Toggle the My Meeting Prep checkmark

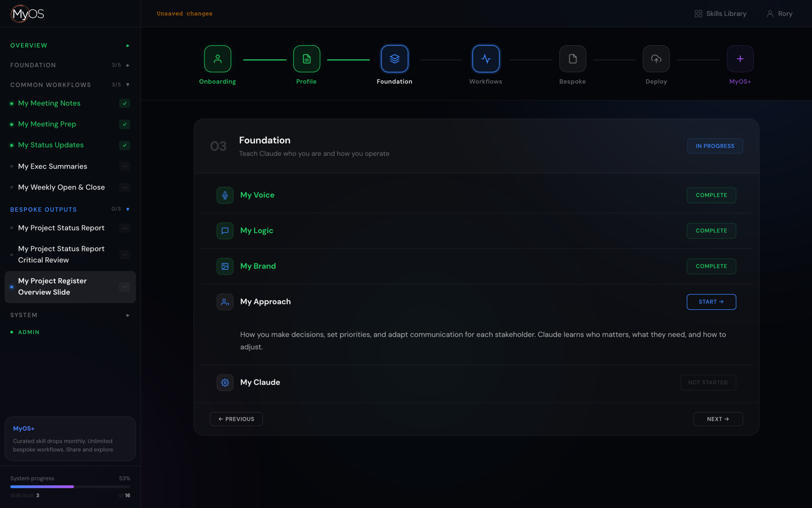point(125,124)
